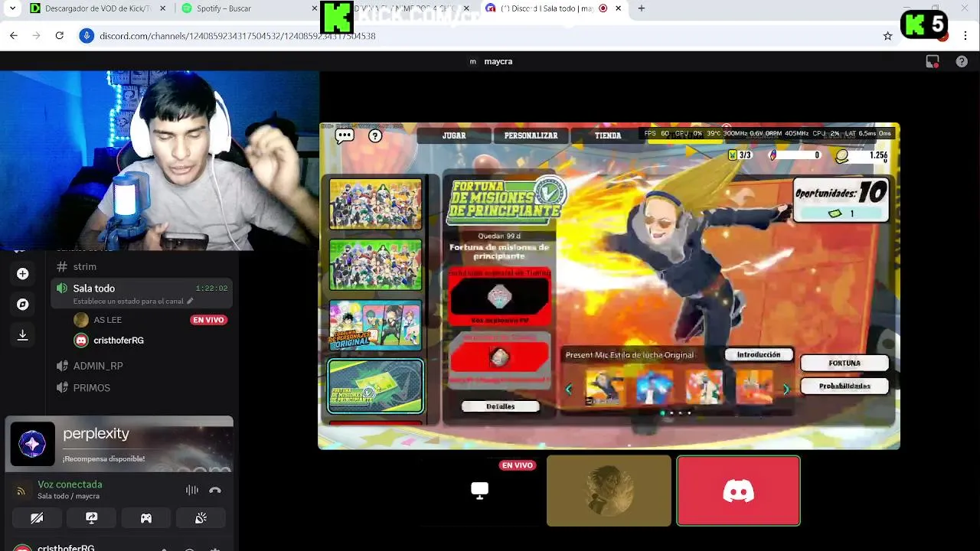Image resolution: width=980 pixels, height=551 pixels.
Task: Open the soundboard
Action: 201,518
